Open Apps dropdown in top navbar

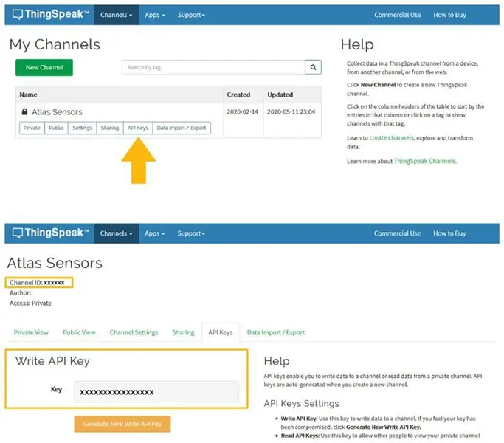[155, 15]
